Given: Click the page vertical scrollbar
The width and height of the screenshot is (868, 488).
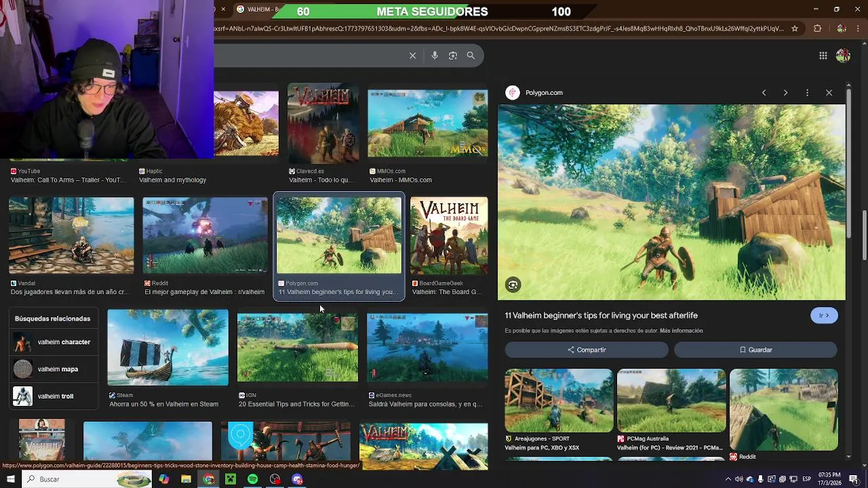Looking at the screenshot, I should click(865, 235).
